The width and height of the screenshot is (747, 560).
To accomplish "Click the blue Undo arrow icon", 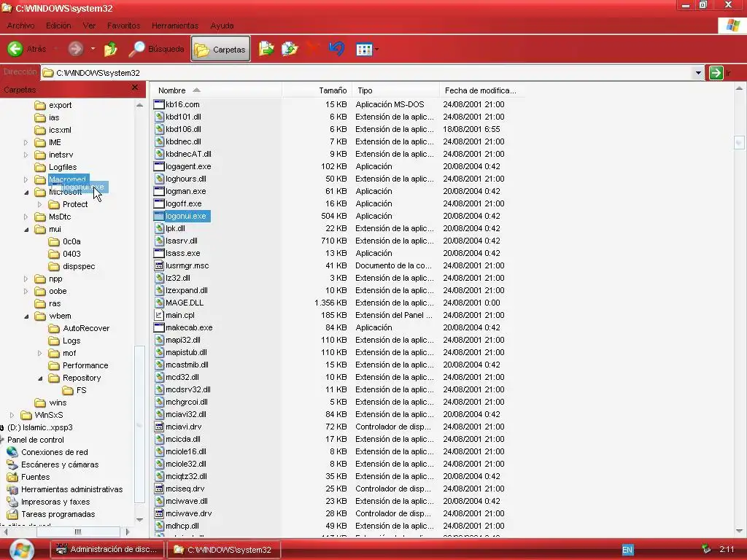I will pyautogui.click(x=336, y=49).
